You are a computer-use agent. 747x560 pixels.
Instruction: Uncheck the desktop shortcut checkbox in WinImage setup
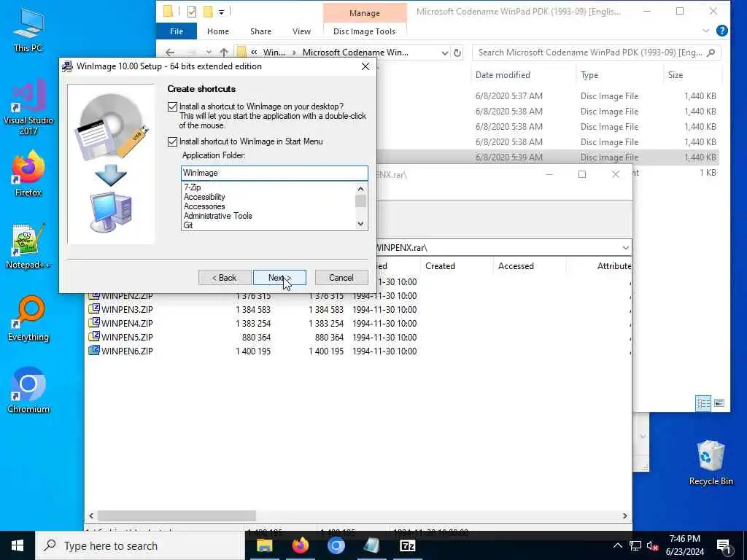coord(172,106)
